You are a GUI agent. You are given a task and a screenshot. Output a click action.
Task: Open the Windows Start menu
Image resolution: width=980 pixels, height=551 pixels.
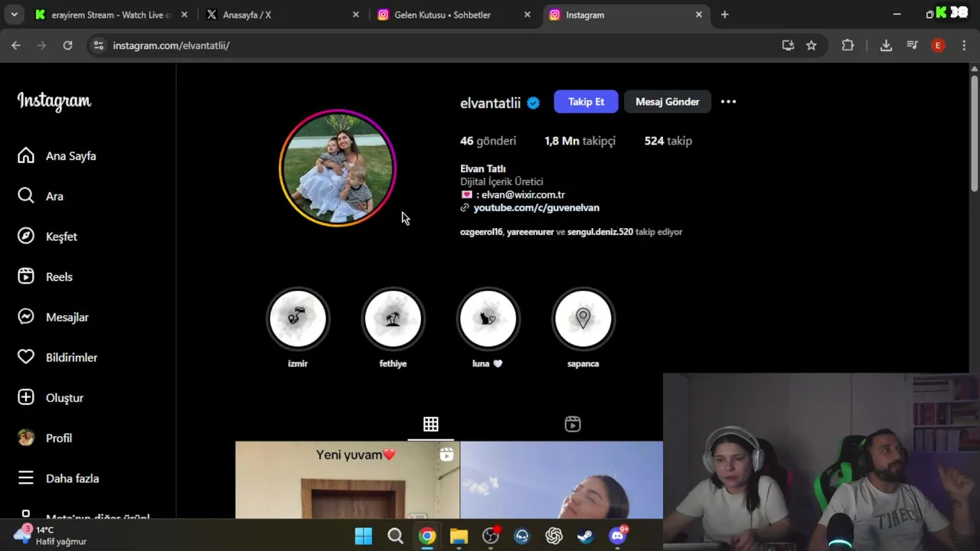click(364, 536)
